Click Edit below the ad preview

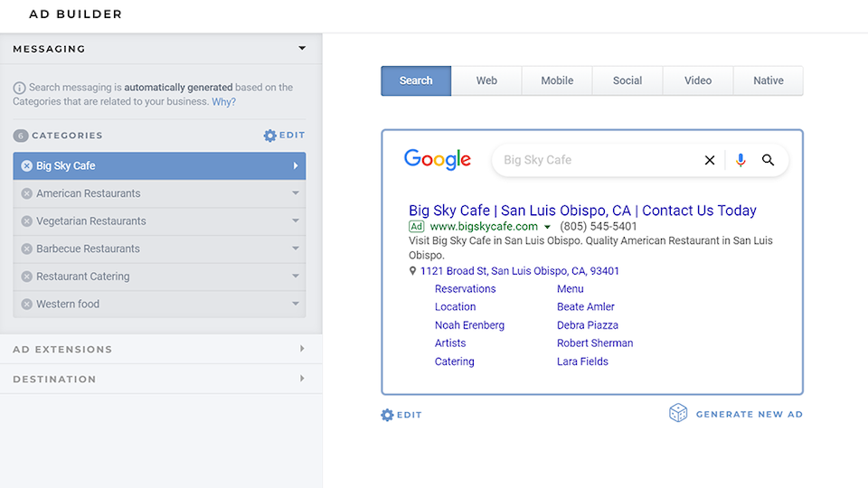click(401, 415)
